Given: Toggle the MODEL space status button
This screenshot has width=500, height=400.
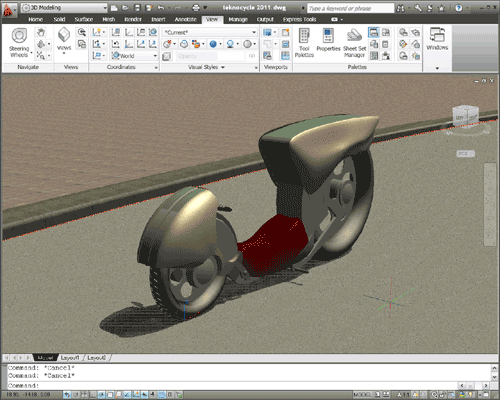Looking at the screenshot, I should [362, 395].
